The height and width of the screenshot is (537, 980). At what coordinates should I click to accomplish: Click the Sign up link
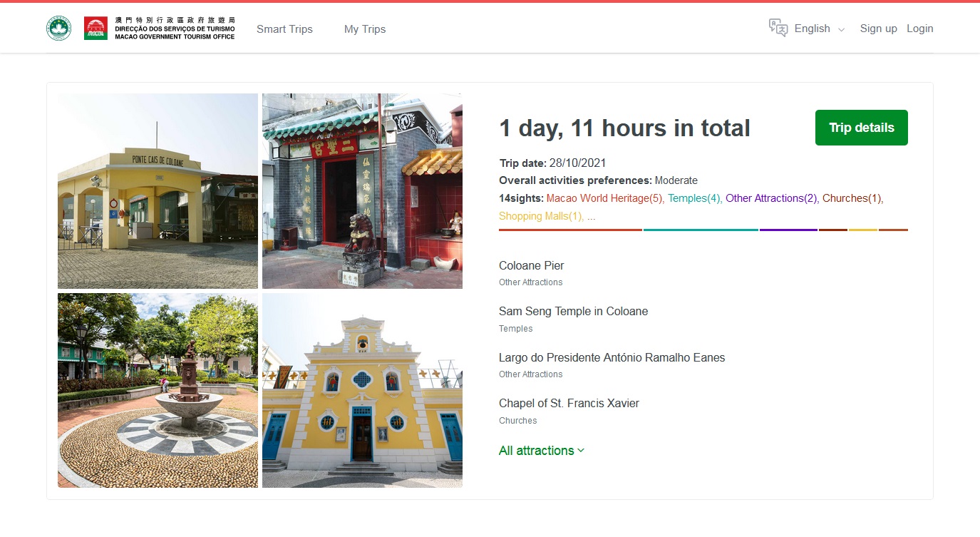coord(878,29)
